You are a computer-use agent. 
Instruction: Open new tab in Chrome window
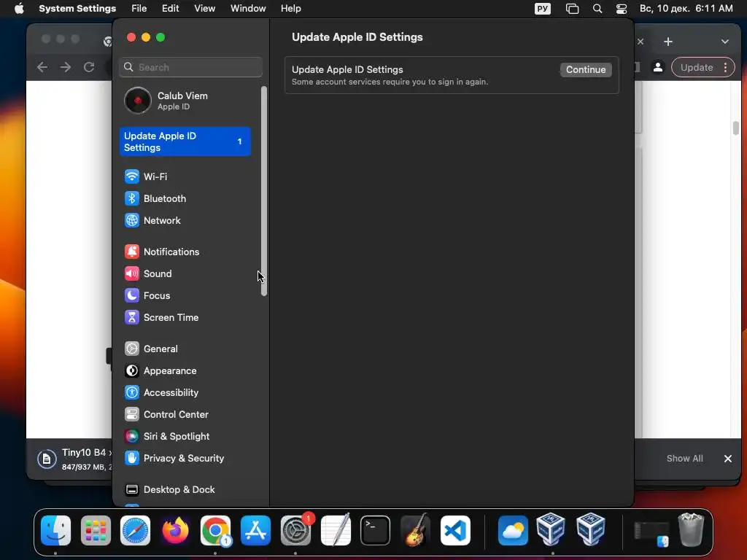[x=668, y=42]
